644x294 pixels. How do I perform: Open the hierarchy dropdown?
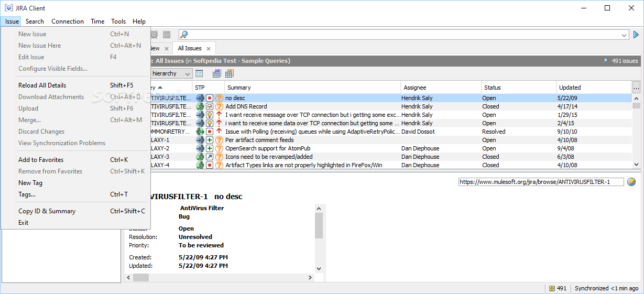pyautogui.click(x=188, y=73)
